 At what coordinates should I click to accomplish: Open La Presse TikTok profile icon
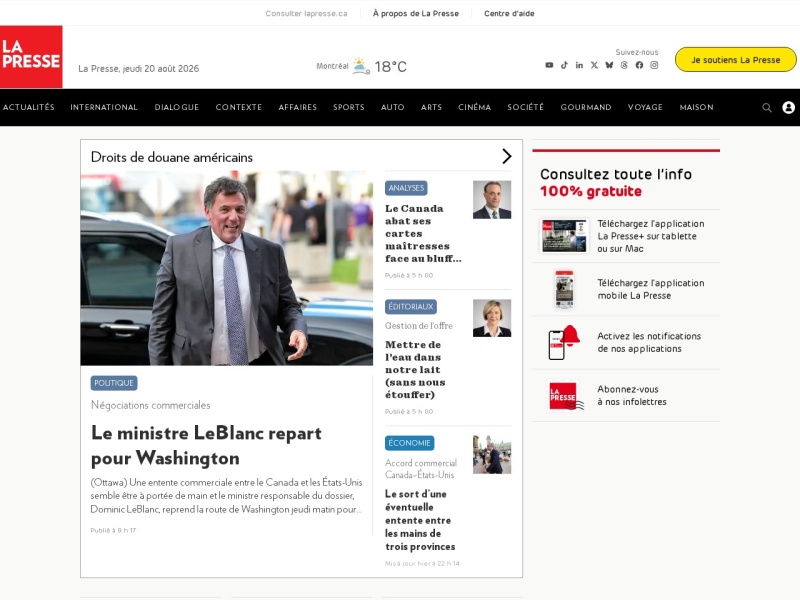[x=564, y=65]
